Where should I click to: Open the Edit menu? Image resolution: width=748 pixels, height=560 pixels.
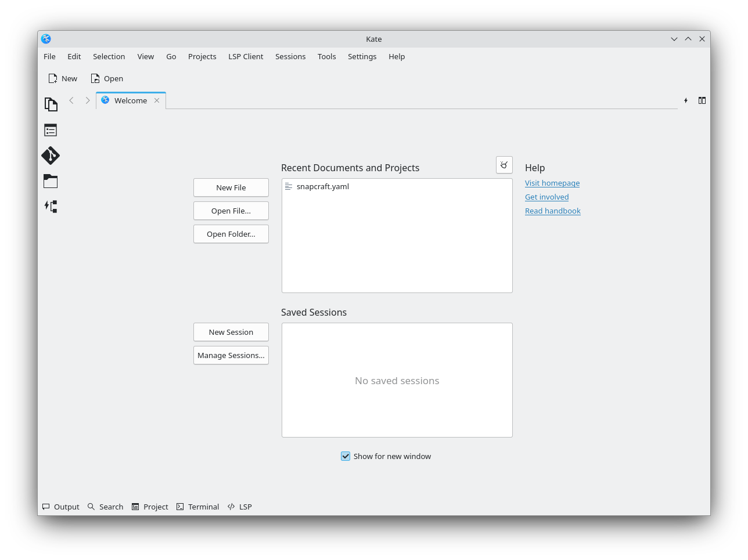coord(74,56)
